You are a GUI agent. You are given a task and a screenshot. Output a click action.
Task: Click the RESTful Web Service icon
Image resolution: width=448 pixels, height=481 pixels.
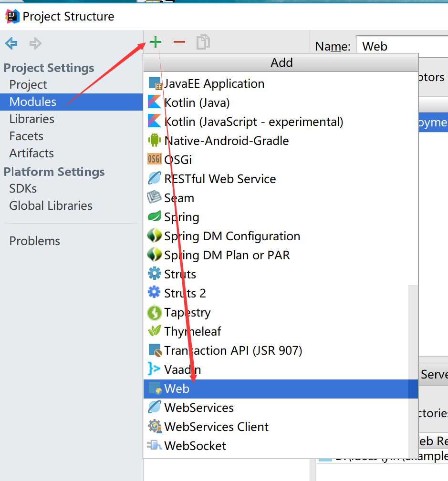point(155,178)
